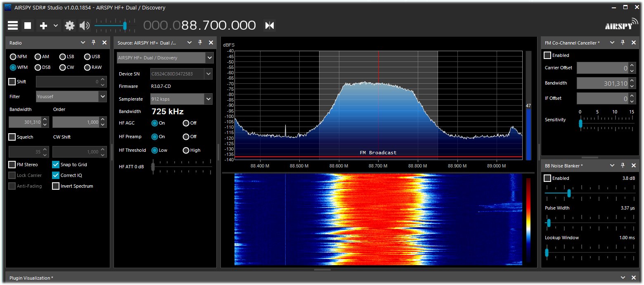
Task: Enable the Shift checkbox
Action: tap(12, 82)
